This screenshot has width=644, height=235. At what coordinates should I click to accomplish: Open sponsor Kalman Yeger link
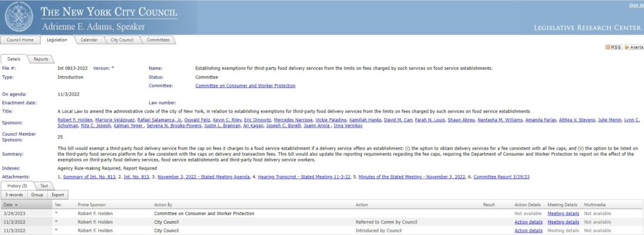click(128, 126)
